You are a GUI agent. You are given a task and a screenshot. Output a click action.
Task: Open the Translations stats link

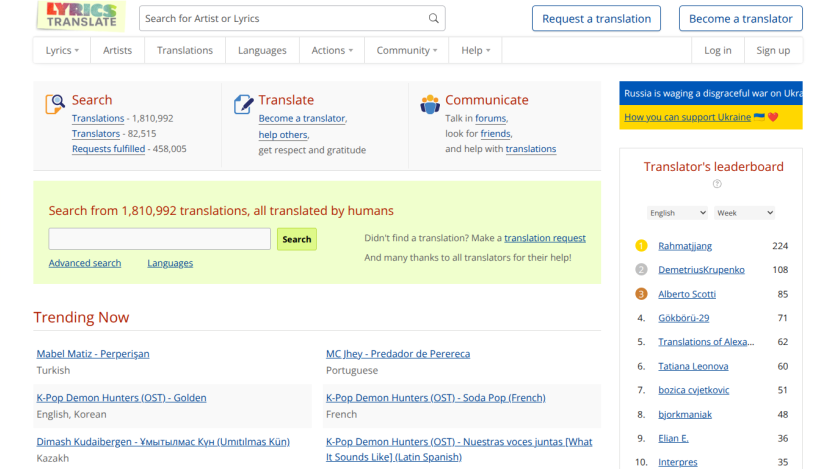(98, 118)
